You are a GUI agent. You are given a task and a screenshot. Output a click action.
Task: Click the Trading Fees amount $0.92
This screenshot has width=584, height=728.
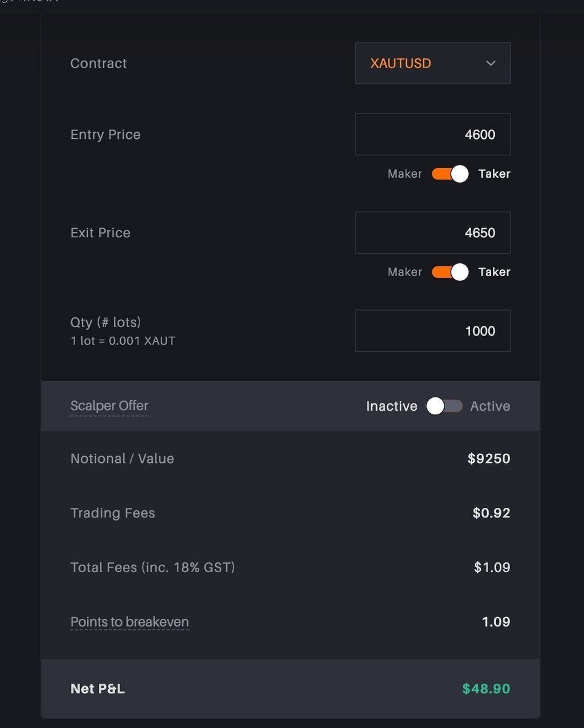[491, 513]
